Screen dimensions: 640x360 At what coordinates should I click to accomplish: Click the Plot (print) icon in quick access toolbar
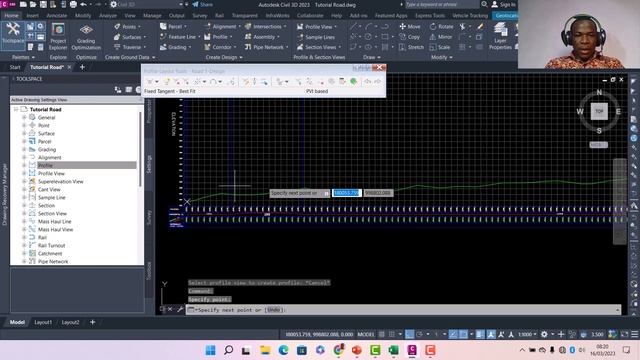coord(73,4)
